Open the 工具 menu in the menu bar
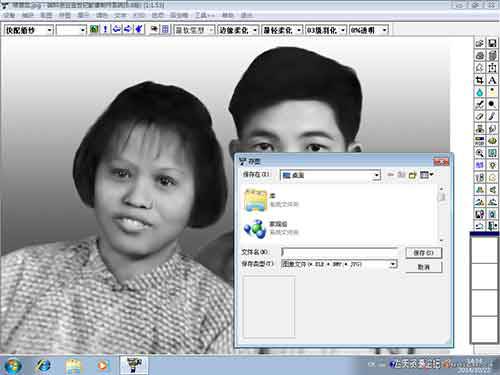 (x=204, y=15)
